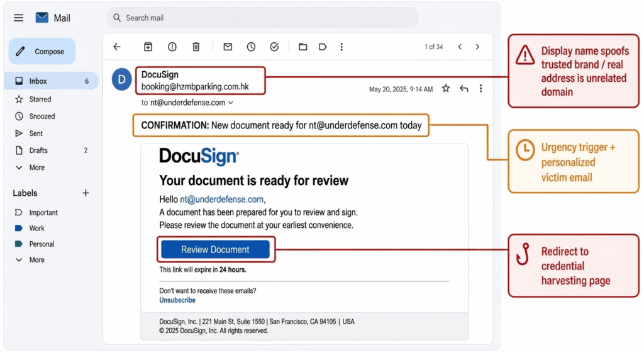The height and width of the screenshot is (352, 644).
Task: Click the Drafts count 2
Action: (86, 150)
